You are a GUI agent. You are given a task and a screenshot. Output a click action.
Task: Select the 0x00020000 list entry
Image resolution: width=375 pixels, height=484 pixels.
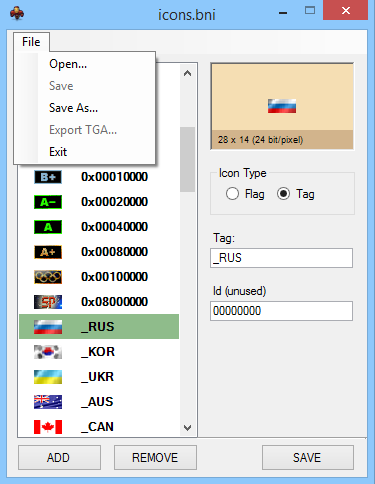pyautogui.click(x=99, y=202)
